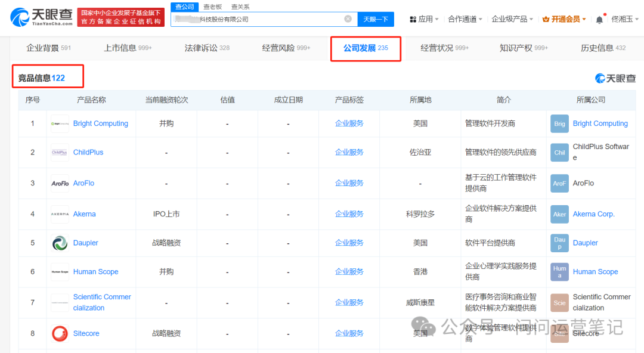Image resolution: width=644 pixels, height=353 pixels.
Task: Click the 管理软件开发商 description cell
Action: coord(490,123)
